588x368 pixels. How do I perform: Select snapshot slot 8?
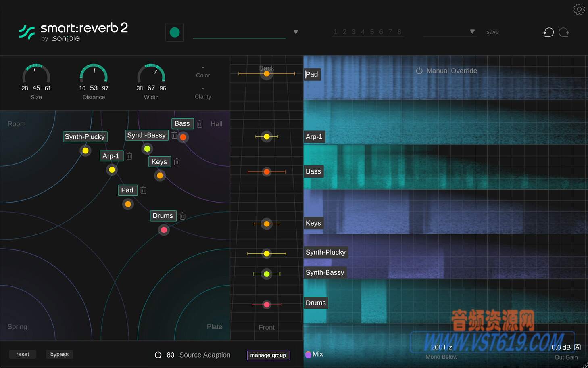pos(399,31)
